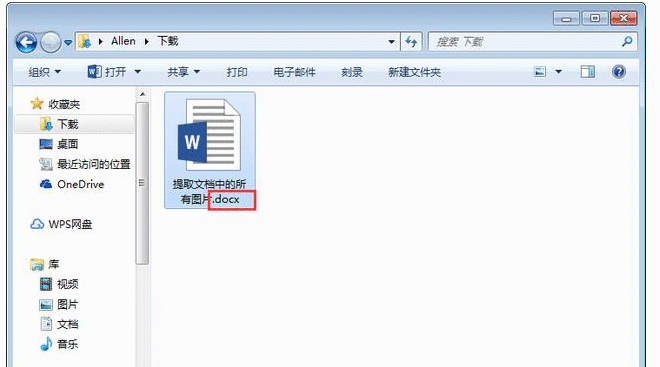
Task: Select the 下载 breadcrumb segment
Action: coord(168,41)
